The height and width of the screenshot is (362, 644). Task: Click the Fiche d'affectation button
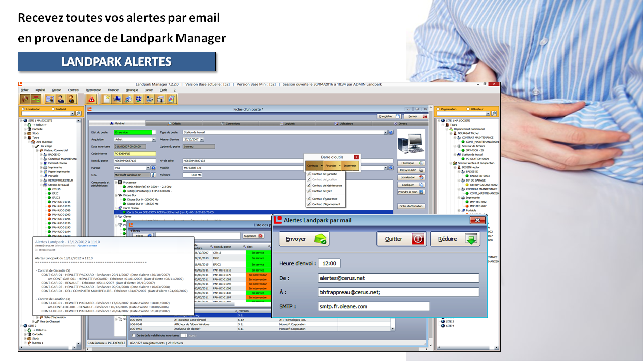tap(411, 206)
